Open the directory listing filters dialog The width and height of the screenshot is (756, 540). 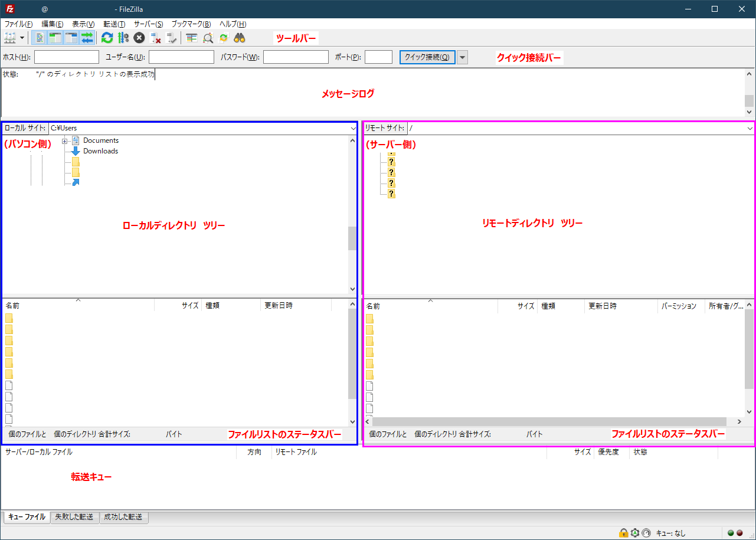pos(191,38)
